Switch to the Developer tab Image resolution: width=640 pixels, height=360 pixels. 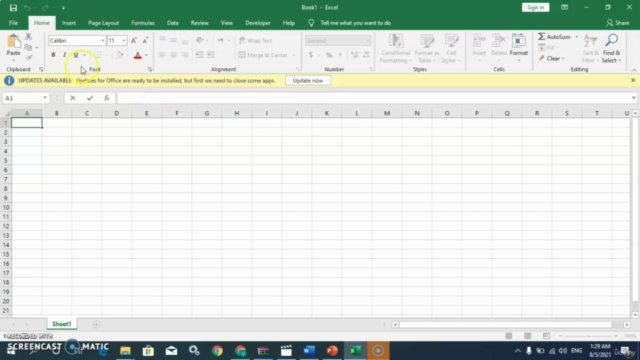[x=258, y=23]
